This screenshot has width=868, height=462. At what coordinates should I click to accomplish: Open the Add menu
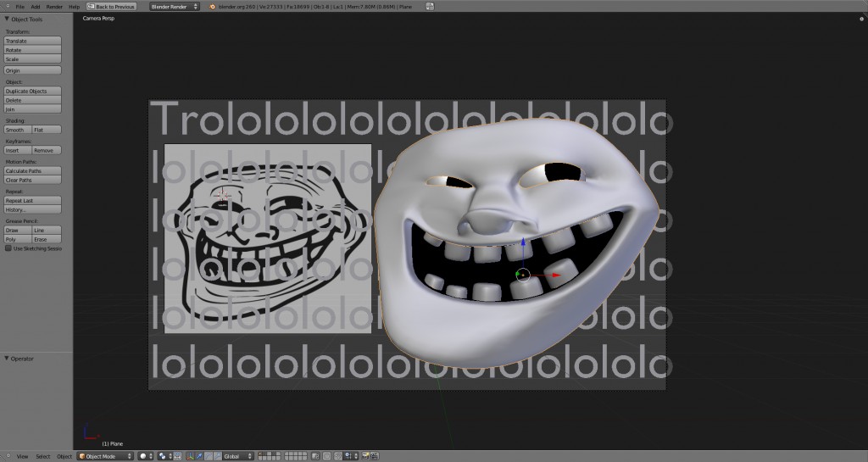pyautogui.click(x=36, y=7)
